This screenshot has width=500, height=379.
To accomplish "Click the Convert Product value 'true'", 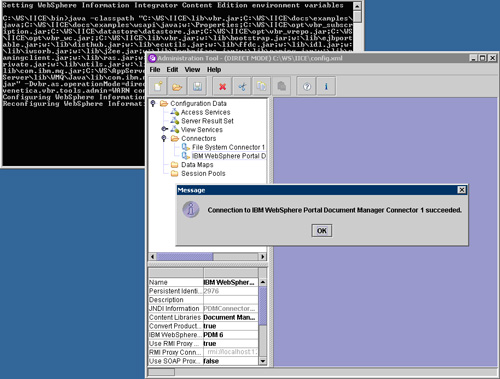I will (x=231, y=326).
